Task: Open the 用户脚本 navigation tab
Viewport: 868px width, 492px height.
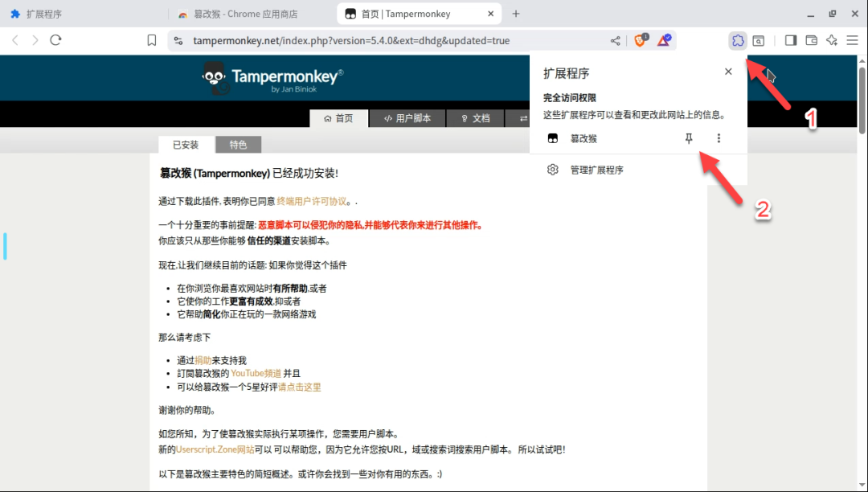Action: pos(407,118)
